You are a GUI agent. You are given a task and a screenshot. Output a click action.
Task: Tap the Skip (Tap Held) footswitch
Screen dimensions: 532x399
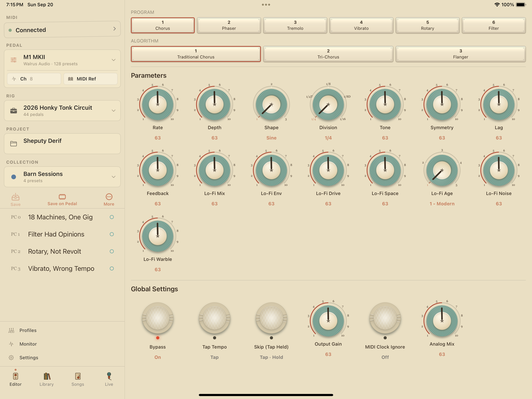pos(271,318)
